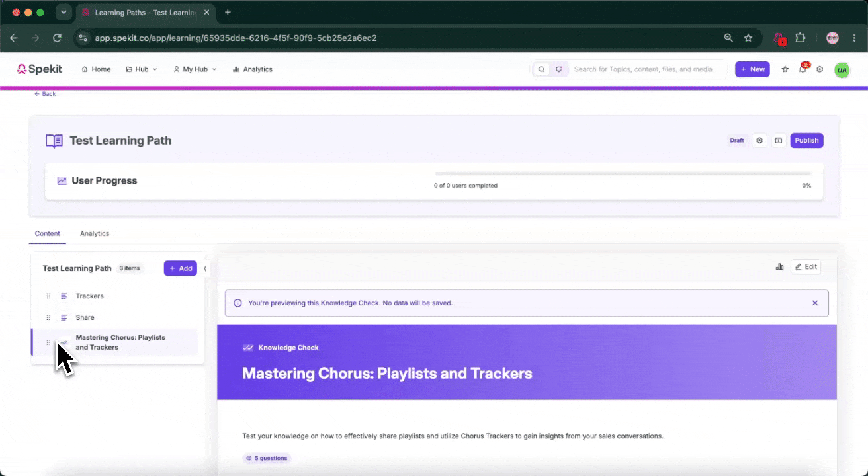The image size is (868, 476).
Task: Open the analytics bar chart icon beside Edit
Action: [x=779, y=267]
